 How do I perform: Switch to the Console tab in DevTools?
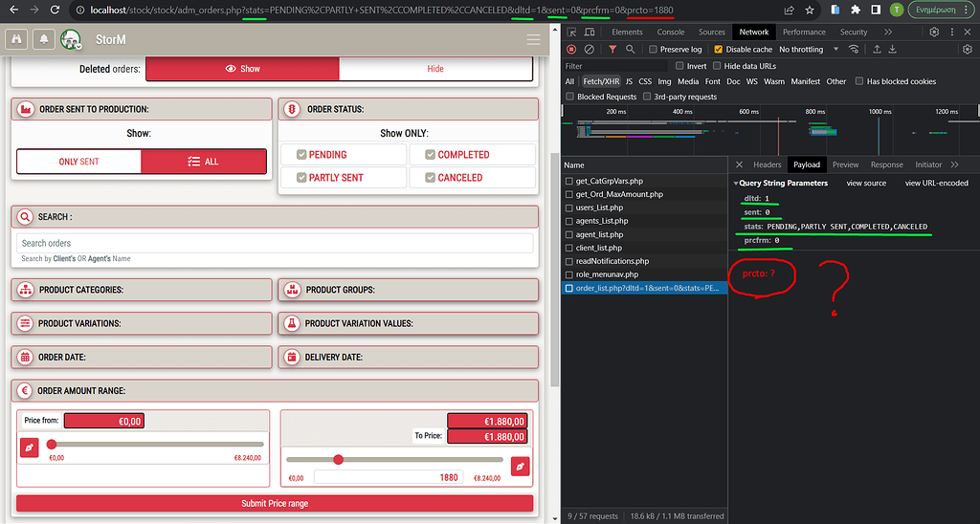tap(670, 32)
